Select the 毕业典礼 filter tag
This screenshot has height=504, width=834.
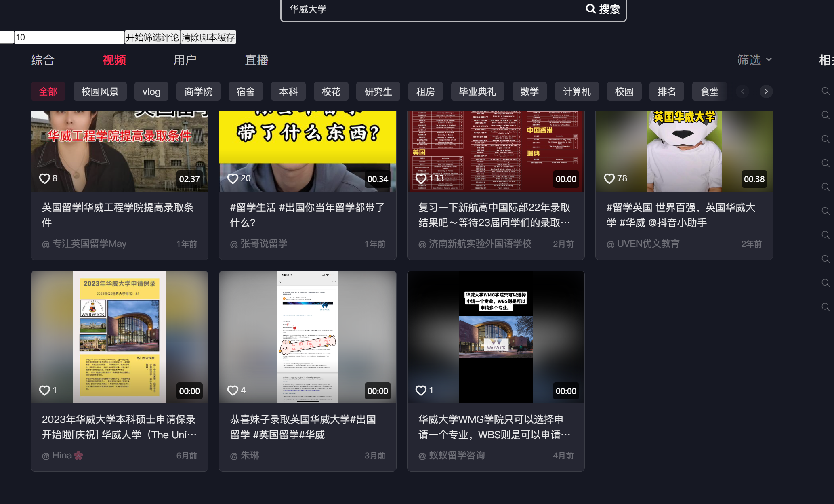click(477, 91)
